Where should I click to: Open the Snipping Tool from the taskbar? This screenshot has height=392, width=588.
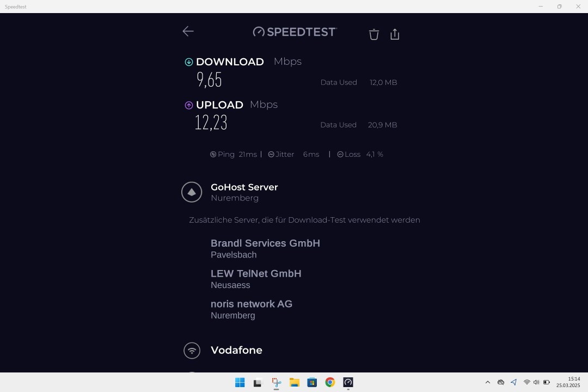[x=276, y=382]
